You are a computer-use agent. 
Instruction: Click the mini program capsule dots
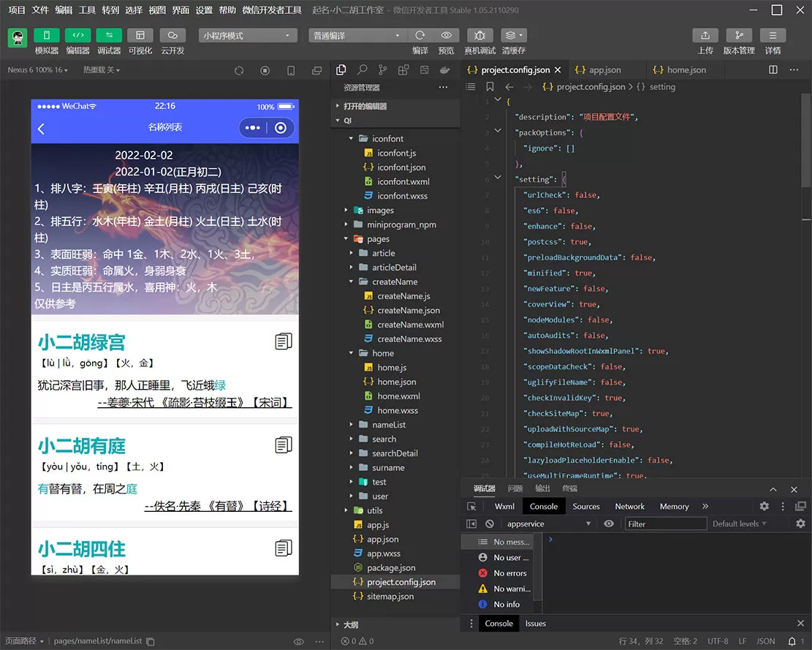(x=253, y=128)
